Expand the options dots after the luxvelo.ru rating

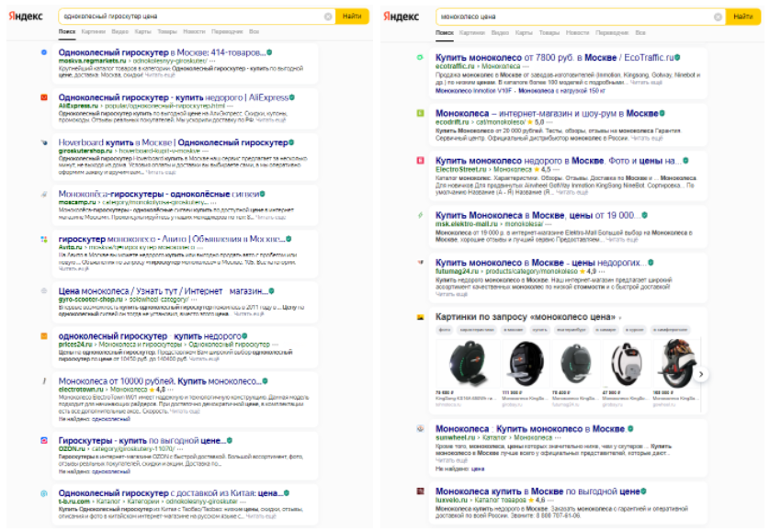[x=550, y=500]
